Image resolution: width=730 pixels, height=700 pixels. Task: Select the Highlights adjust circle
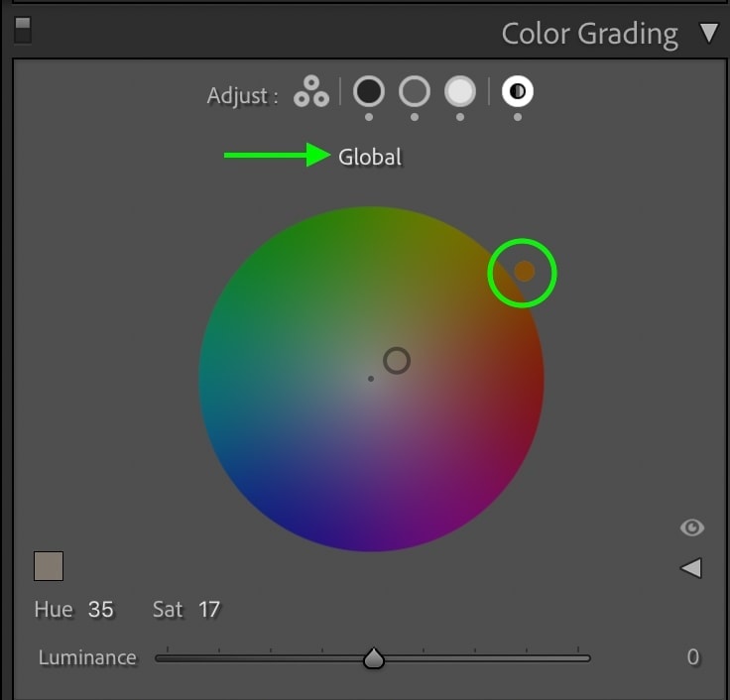coord(460,91)
